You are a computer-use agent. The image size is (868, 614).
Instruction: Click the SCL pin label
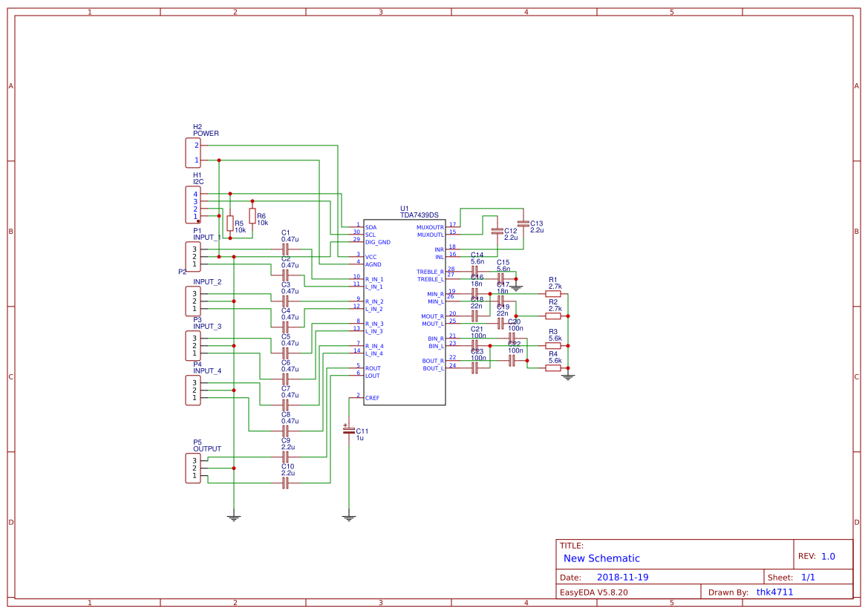coord(371,235)
